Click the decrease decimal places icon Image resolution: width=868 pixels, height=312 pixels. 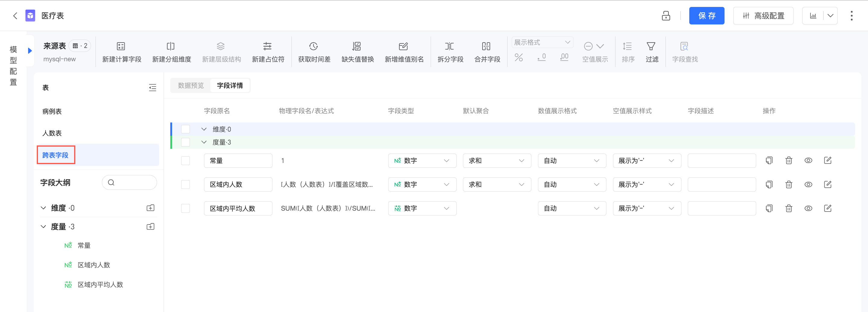click(542, 57)
